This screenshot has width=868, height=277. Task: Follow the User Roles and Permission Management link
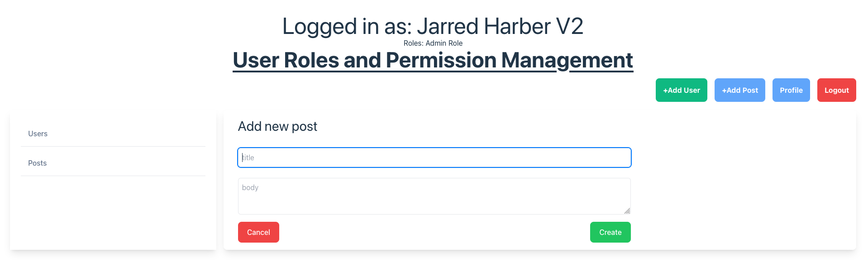[x=433, y=60]
